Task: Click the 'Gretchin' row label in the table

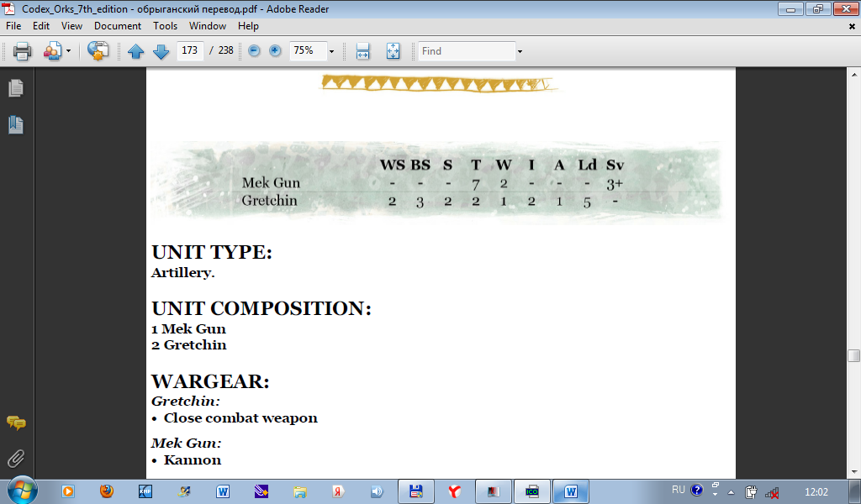Action: tap(269, 200)
